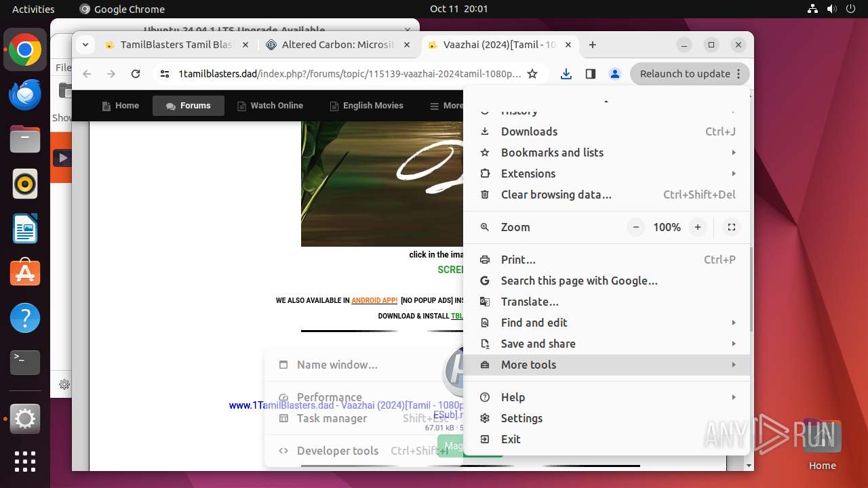This screenshot has height=488, width=868.
Task: Go back to previous page
Action: coord(87,74)
